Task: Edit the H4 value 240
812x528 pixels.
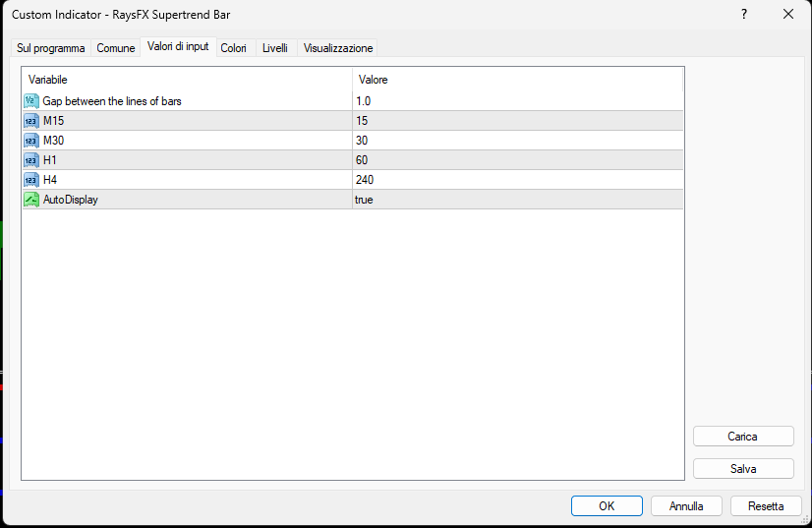Action: click(x=518, y=180)
